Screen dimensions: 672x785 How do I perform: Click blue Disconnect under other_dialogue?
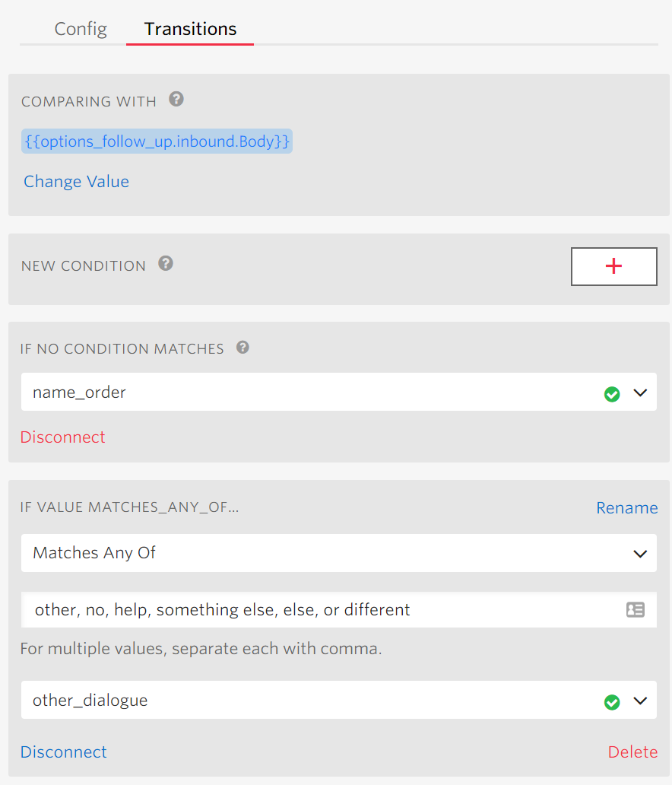point(64,752)
